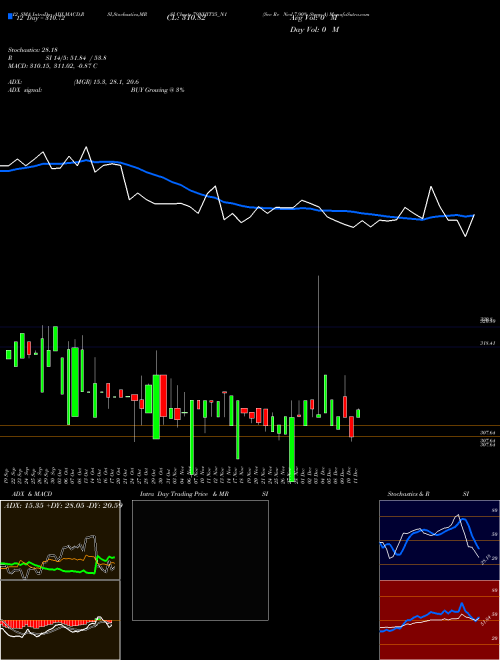The width and height of the screenshot is (500, 660).
Task: Select the 'BUY Growing @ 3%' signal text
Action: pos(157,90)
